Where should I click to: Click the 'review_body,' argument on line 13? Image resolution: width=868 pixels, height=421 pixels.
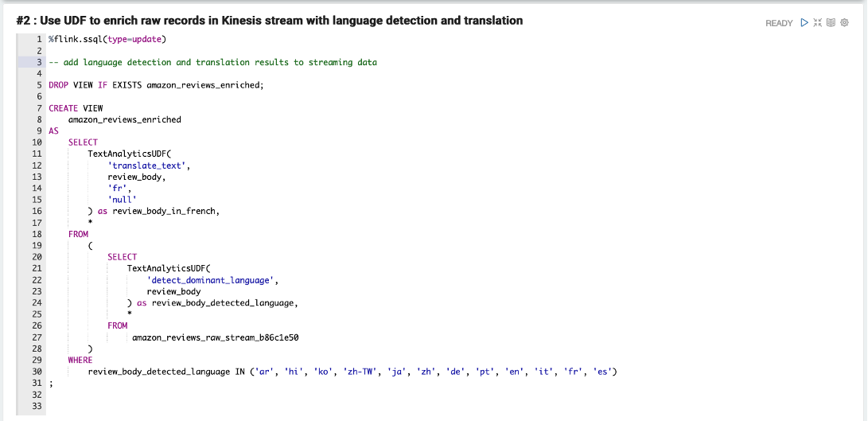pos(137,177)
